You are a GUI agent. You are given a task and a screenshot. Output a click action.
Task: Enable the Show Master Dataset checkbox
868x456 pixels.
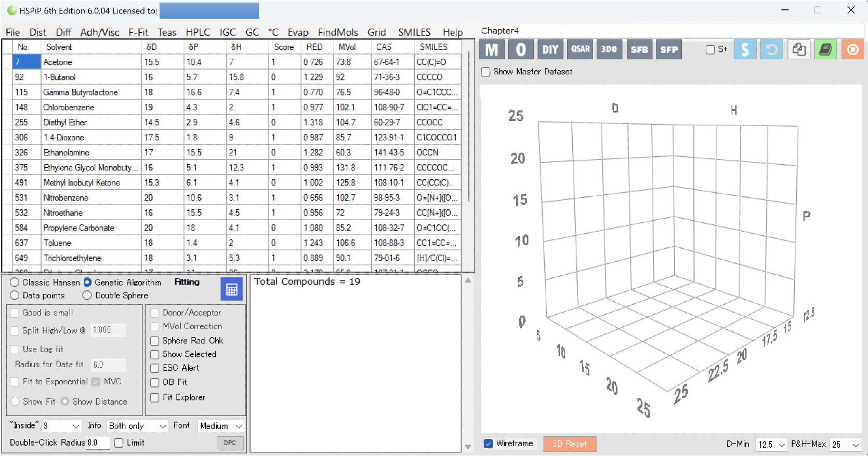486,72
